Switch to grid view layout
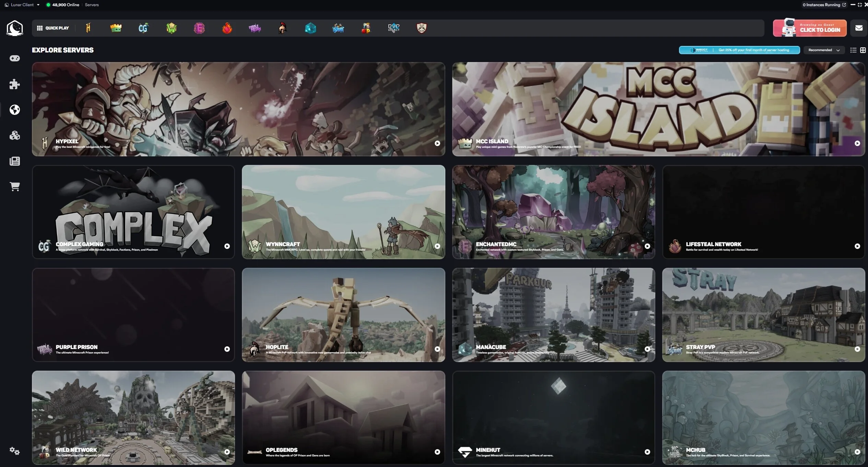868x467 pixels. point(863,50)
